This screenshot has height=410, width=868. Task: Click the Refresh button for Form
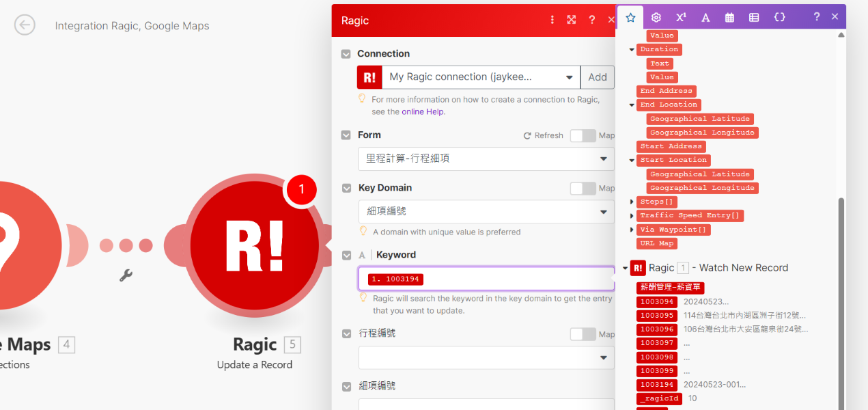pyautogui.click(x=543, y=135)
